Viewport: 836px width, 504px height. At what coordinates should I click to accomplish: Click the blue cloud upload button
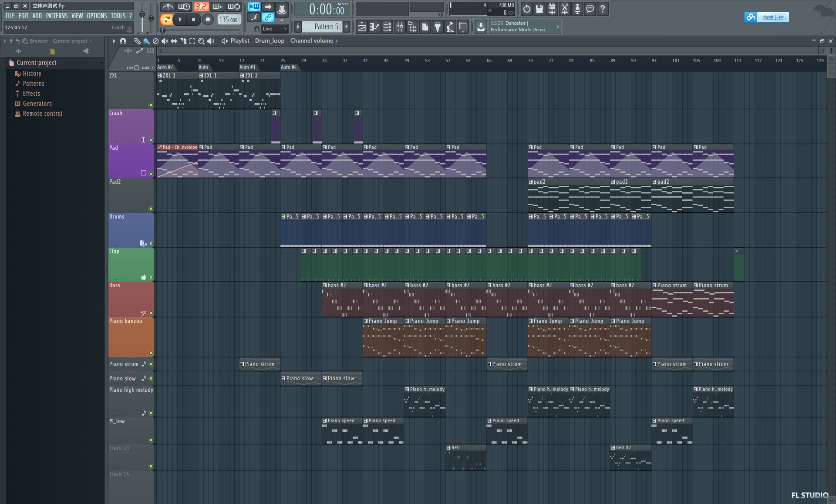[766, 17]
